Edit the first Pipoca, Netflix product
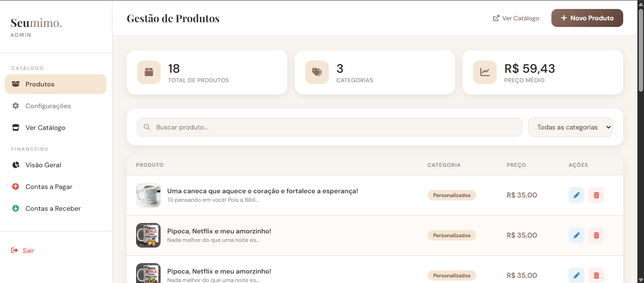The width and height of the screenshot is (644, 283). 576,235
